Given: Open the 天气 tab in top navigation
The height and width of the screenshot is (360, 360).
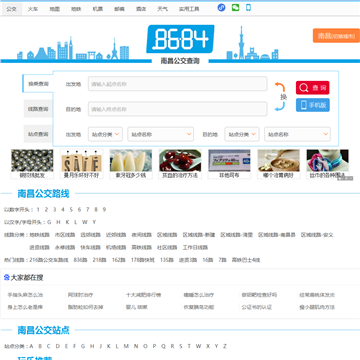Looking at the screenshot, I should (x=162, y=9).
